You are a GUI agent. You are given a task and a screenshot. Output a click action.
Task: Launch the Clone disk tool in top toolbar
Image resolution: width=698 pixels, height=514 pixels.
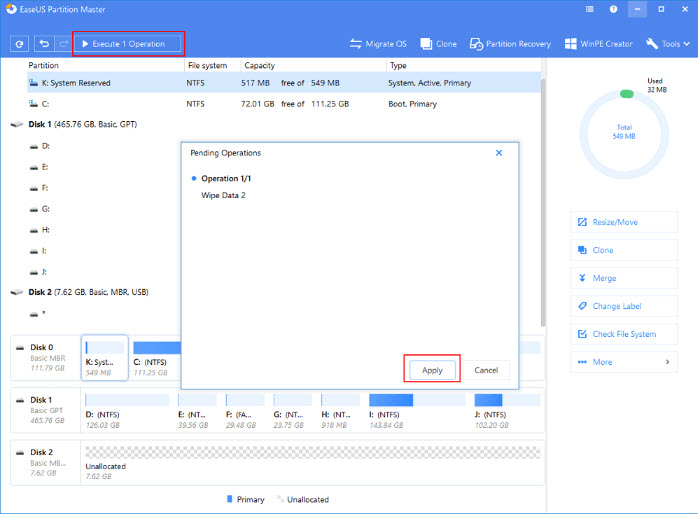440,44
